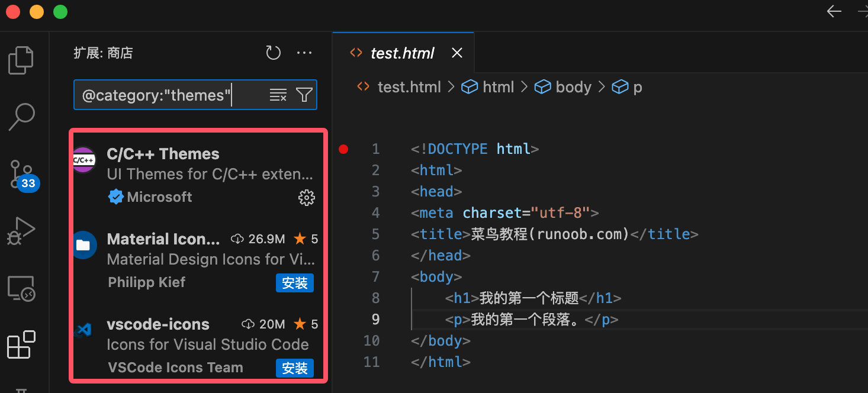This screenshot has height=393, width=868.
Task: Click the Philipp Kief publisher name
Action: click(147, 282)
